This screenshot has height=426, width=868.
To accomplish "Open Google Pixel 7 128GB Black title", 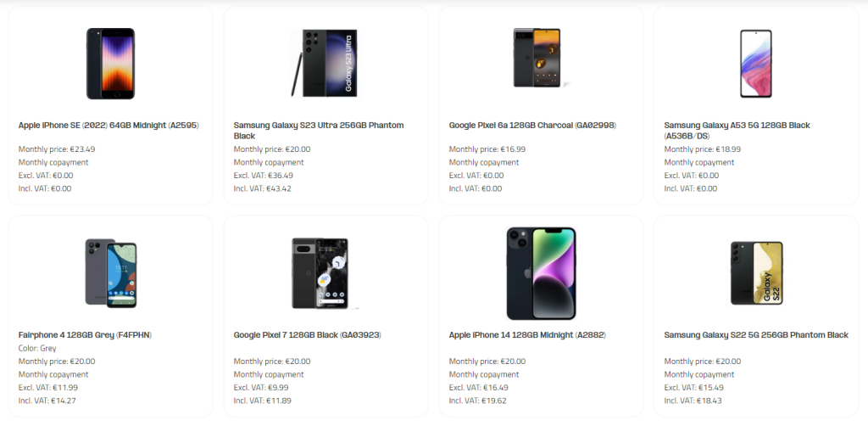I will (x=308, y=335).
